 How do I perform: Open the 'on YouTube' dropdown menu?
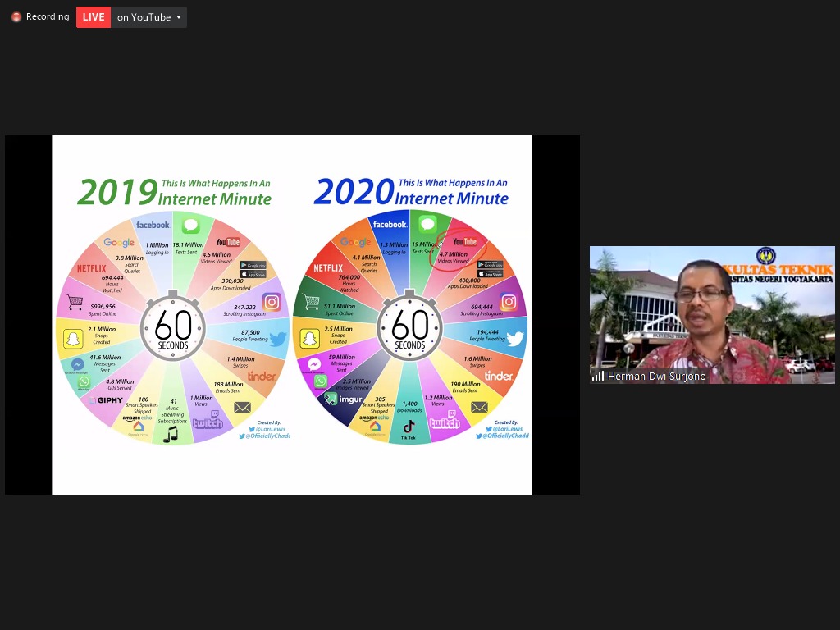click(149, 17)
